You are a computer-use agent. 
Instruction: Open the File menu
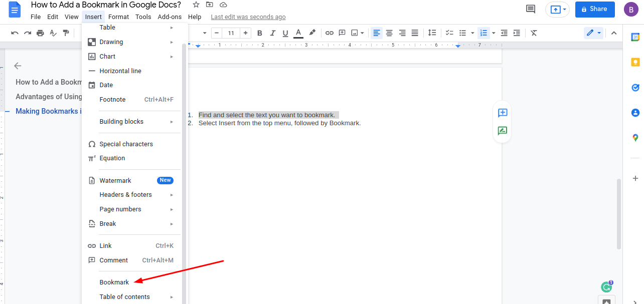tap(36, 17)
